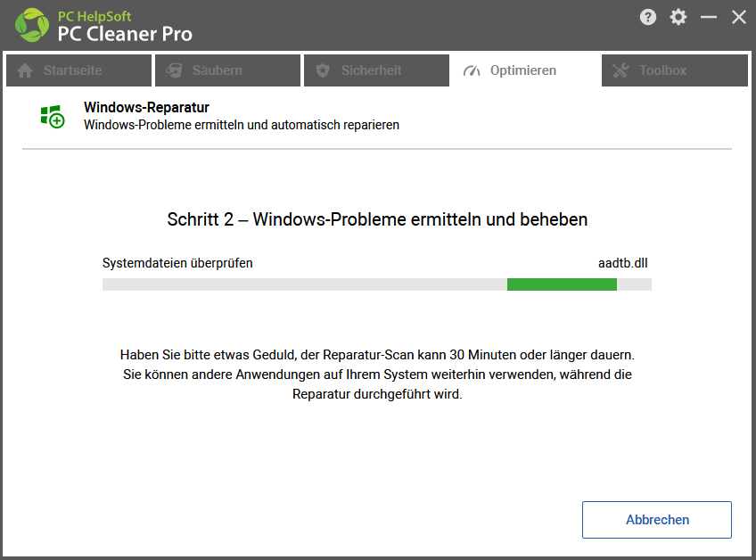Click the Abbrechen button

tap(657, 520)
